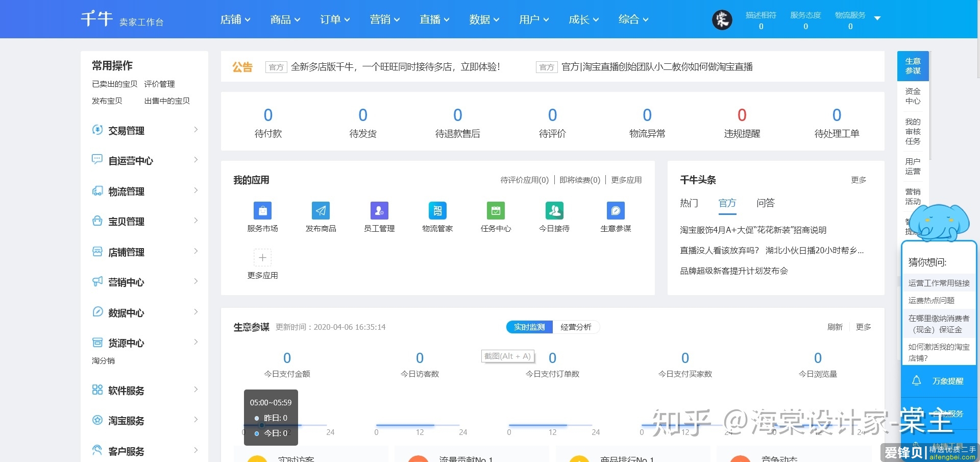Open the 店铺 dropdown menu
The width and height of the screenshot is (980, 462).
point(235,19)
